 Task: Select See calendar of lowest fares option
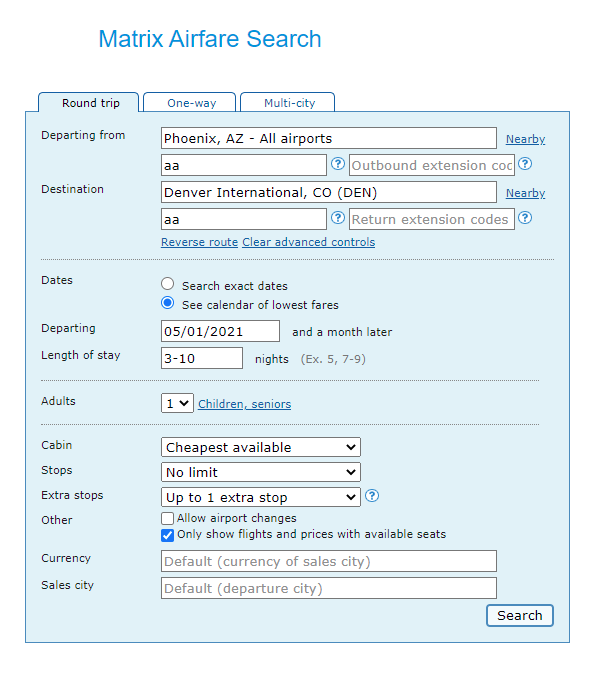coord(167,303)
